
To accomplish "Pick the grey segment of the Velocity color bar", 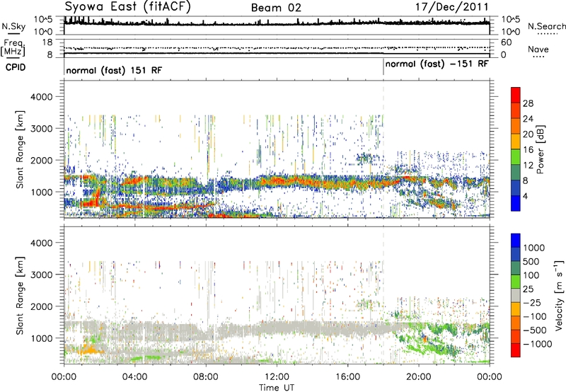I will [x=516, y=296].
